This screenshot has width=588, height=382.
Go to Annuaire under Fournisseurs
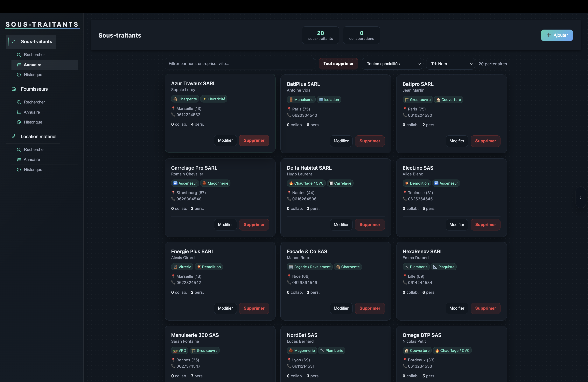(x=32, y=112)
